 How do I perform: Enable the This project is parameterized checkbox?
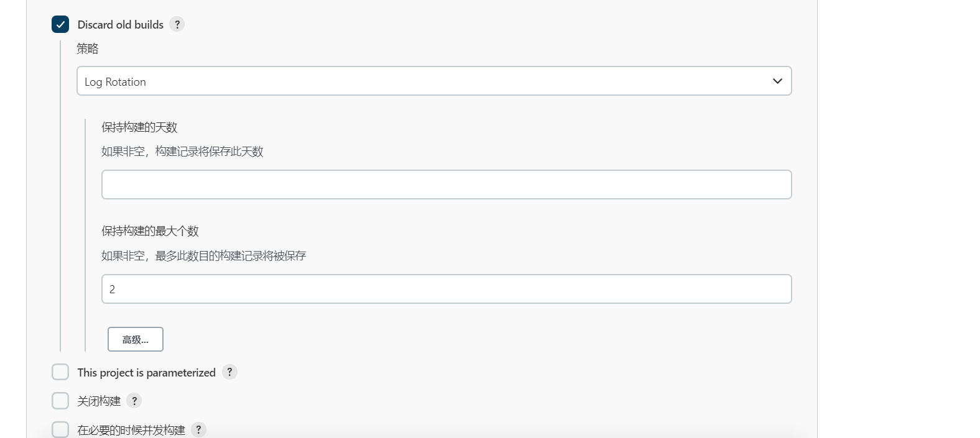[60, 372]
